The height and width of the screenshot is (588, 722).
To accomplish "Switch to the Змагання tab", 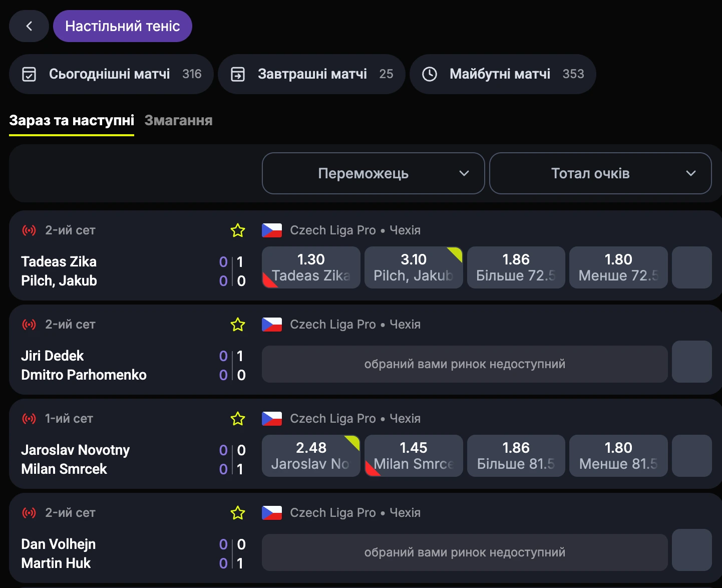I will [x=179, y=120].
